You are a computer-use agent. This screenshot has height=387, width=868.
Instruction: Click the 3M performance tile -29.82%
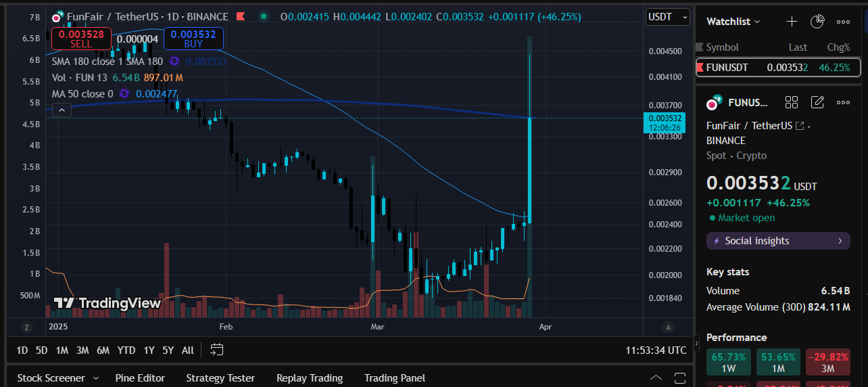coord(828,361)
